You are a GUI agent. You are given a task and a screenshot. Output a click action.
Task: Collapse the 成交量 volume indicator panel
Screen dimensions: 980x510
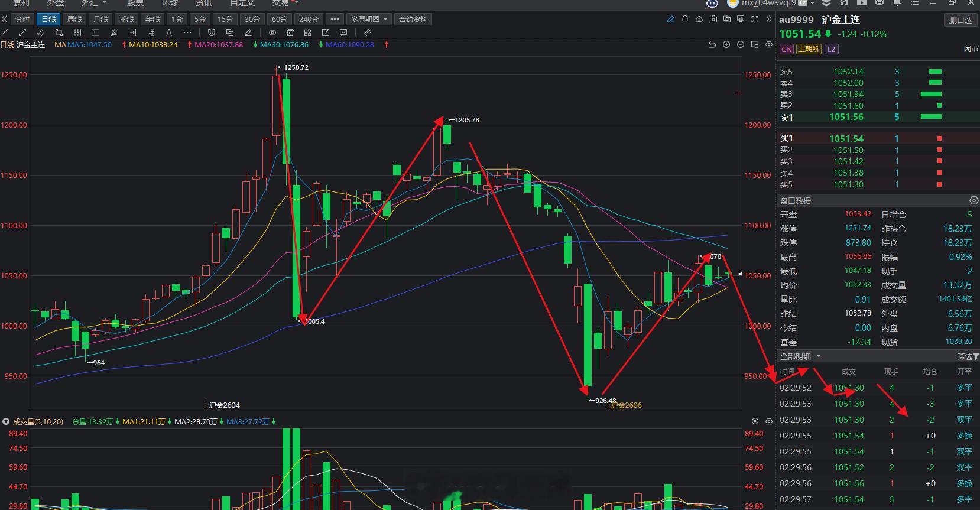pos(6,421)
